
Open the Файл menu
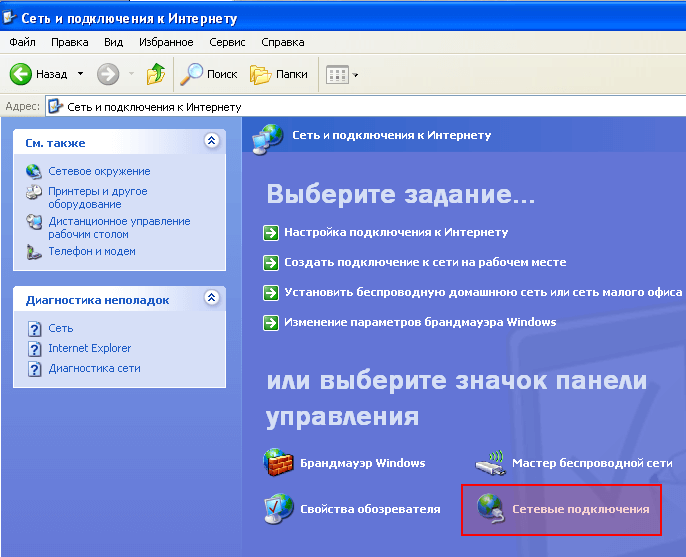22,42
